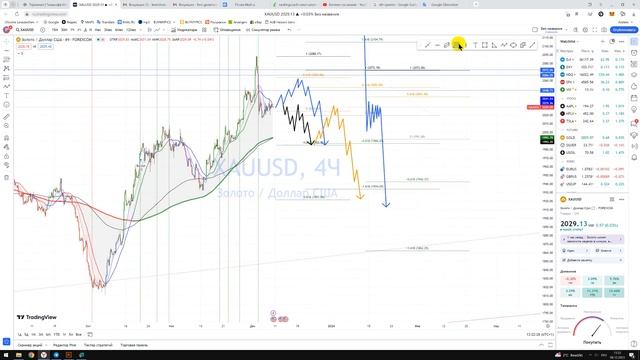Open the brush drawing tool
640x360 pixels.
coord(6,87)
